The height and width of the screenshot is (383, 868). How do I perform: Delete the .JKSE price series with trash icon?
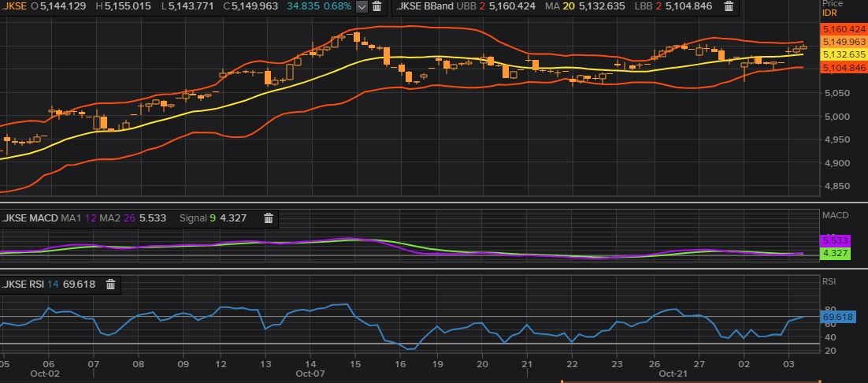tap(377, 6)
